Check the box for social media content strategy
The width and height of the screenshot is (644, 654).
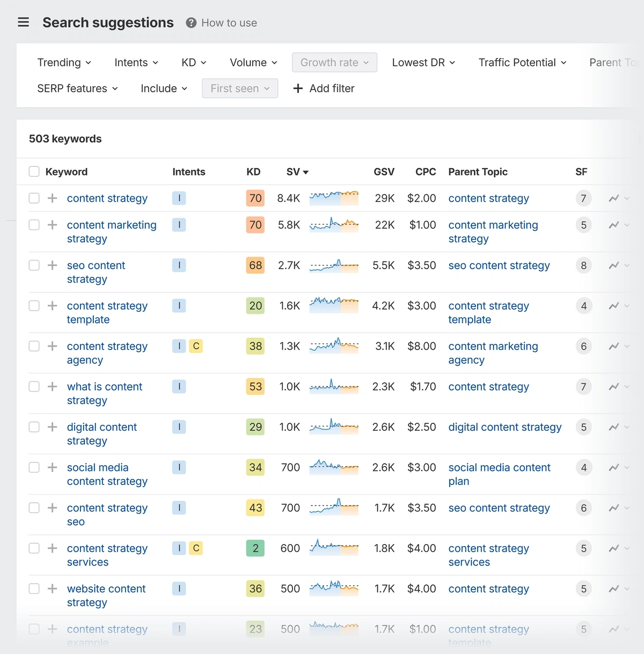coord(34,467)
